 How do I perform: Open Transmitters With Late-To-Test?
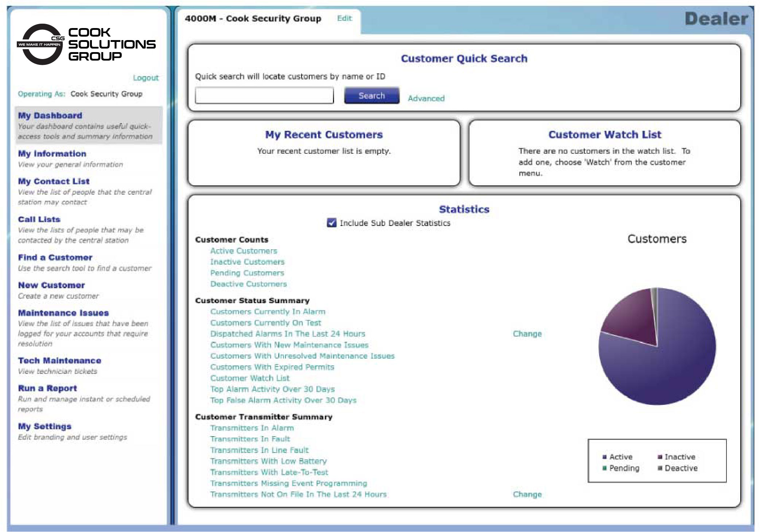(x=269, y=472)
